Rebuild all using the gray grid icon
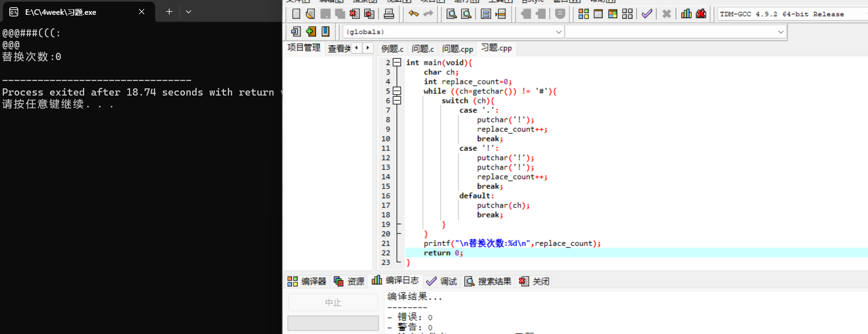This screenshot has width=868, height=334. (x=627, y=14)
